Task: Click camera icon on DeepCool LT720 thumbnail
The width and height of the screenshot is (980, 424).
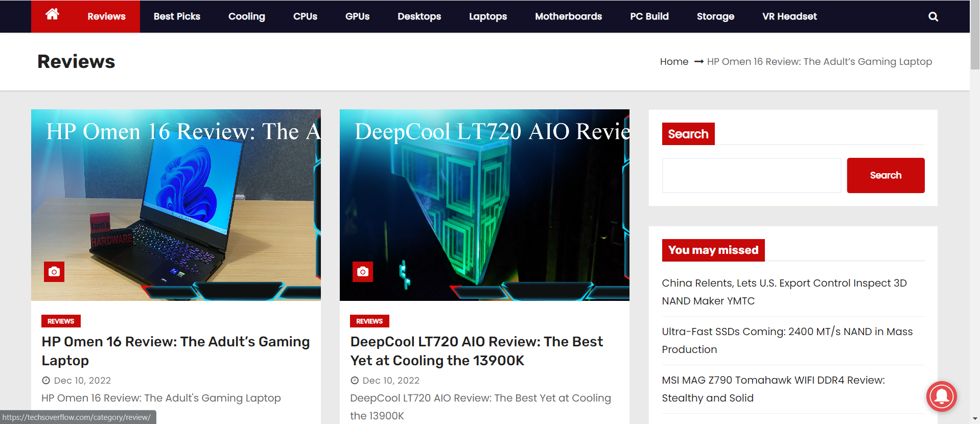Action: 363,272
